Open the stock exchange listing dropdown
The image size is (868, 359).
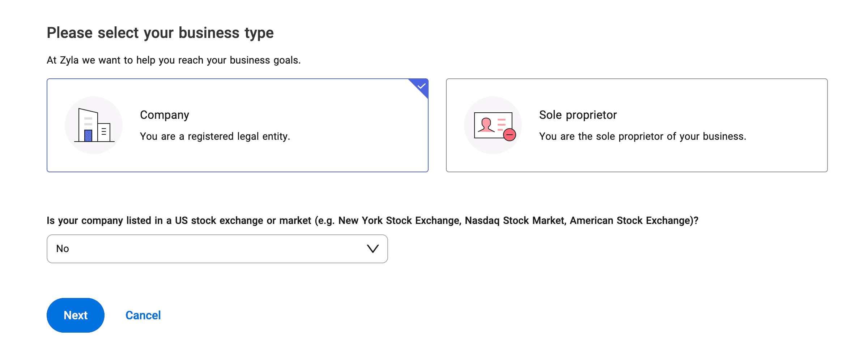point(217,249)
